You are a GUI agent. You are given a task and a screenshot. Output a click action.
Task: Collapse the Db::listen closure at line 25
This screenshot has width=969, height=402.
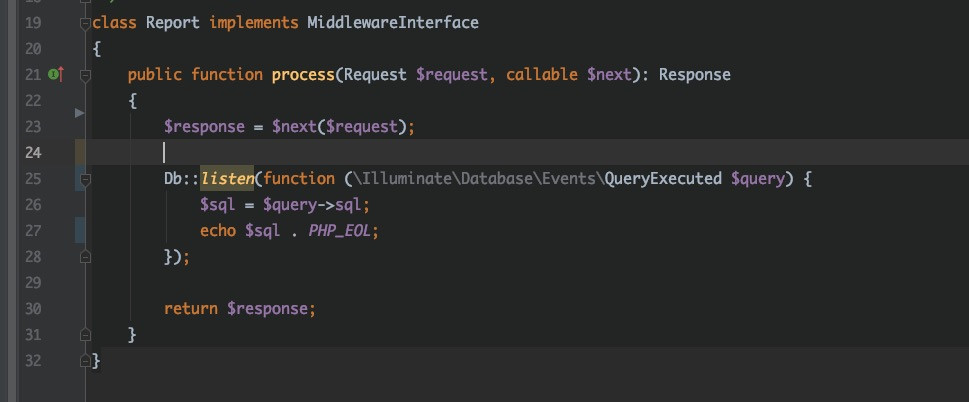[x=85, y=179]
